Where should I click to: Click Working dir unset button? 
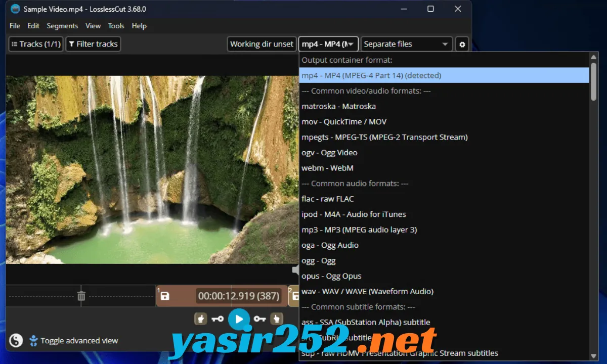click(262, 44)
